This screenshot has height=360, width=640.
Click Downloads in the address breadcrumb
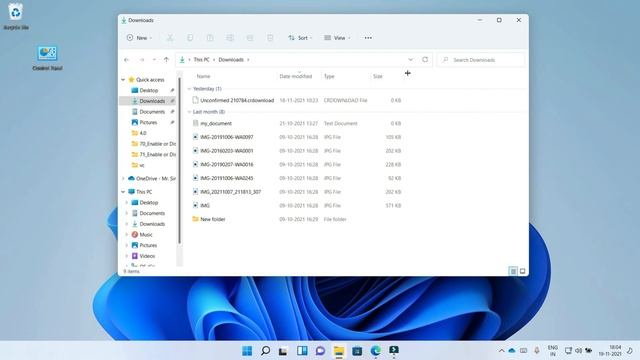pos(231,60)
